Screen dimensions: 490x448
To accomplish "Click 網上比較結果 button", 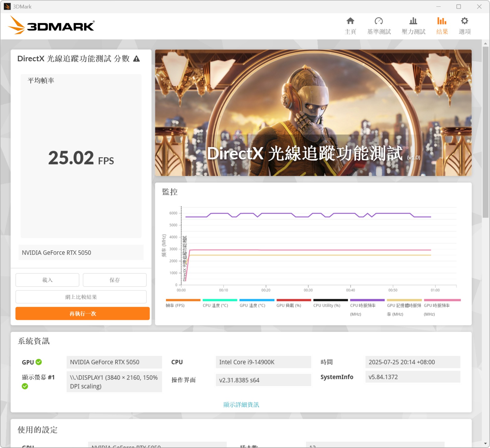I will [x=81, y=297].
